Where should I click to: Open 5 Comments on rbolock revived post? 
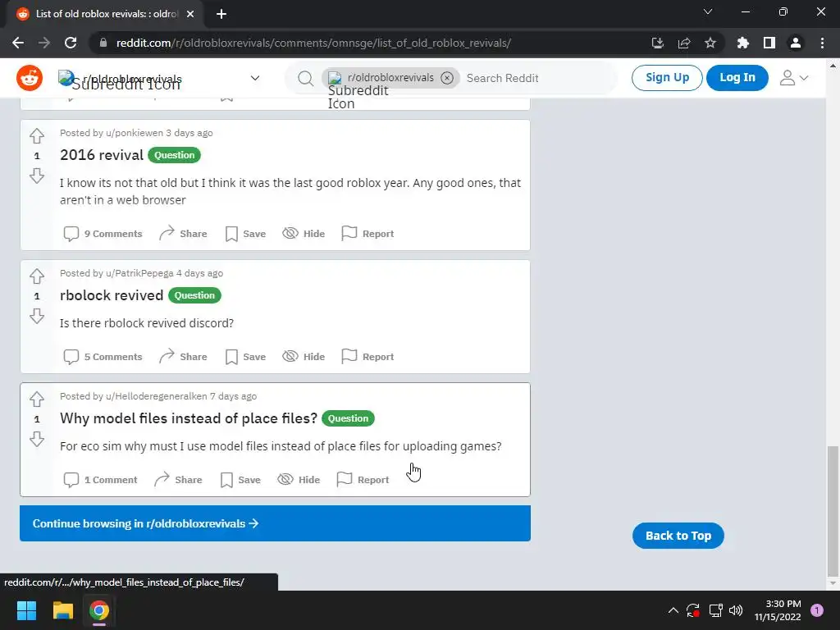point(103,357)
